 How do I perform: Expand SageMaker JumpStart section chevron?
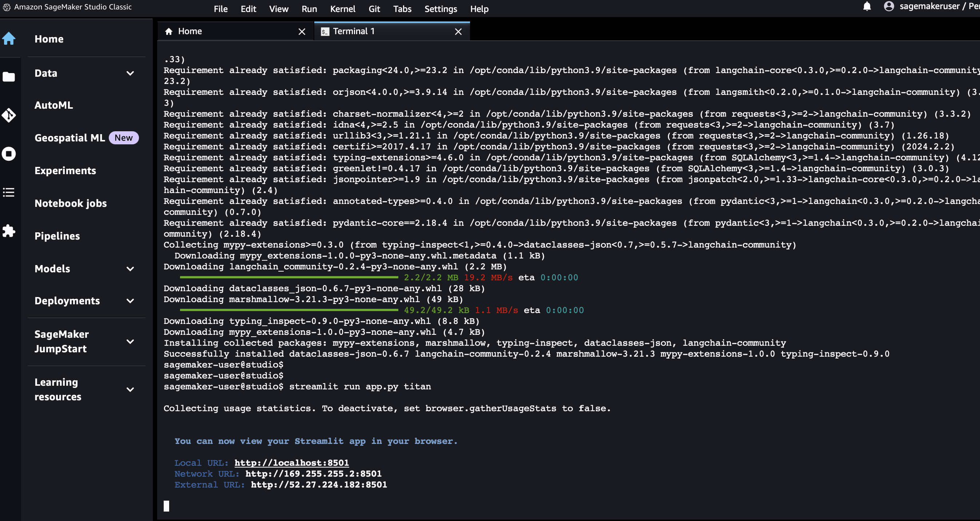click(130, 341)
